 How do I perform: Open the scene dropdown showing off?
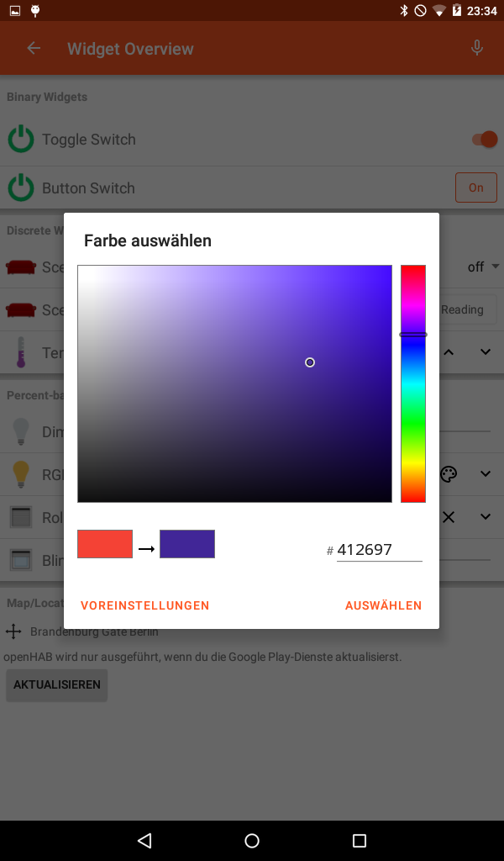(483, 267)
